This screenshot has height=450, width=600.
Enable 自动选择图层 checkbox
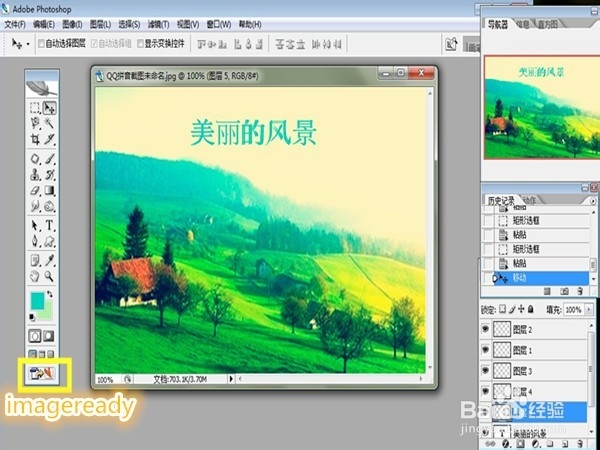point(41,44)
